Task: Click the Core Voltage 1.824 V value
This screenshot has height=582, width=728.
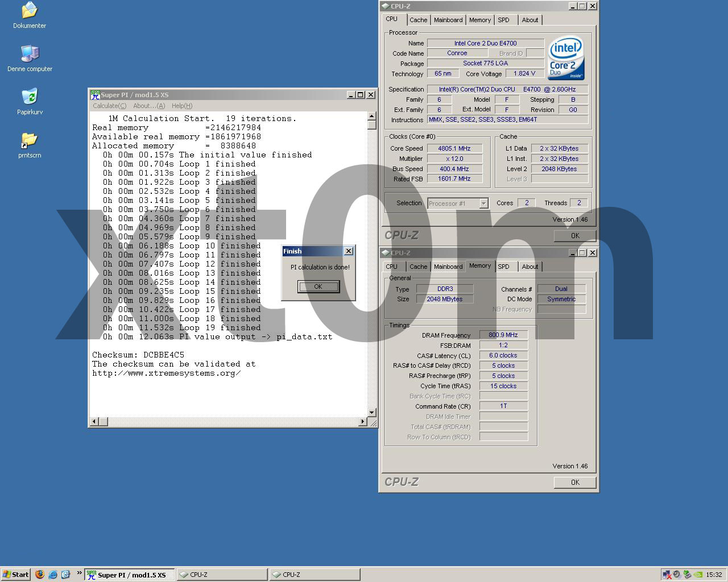Action: coord(524,73)
